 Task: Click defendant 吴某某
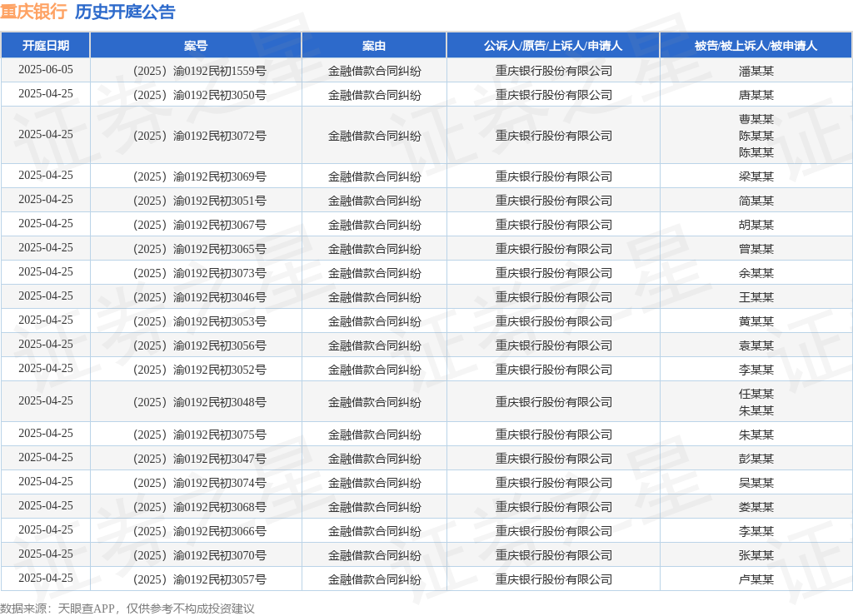756,483
